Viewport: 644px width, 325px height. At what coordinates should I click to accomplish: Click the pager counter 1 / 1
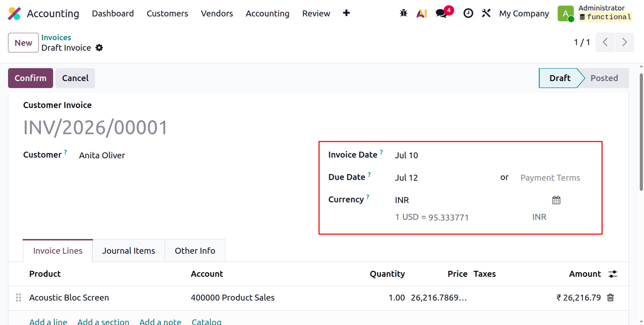[582, 42]
